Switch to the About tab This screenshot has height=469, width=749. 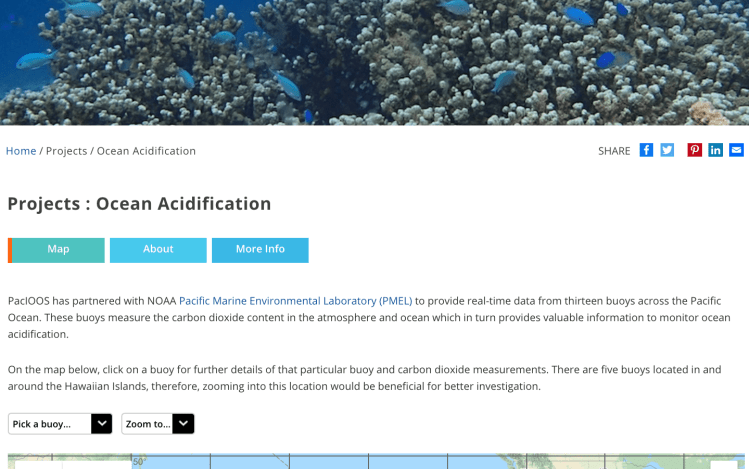pyautogui.click(x=158, y=250)
